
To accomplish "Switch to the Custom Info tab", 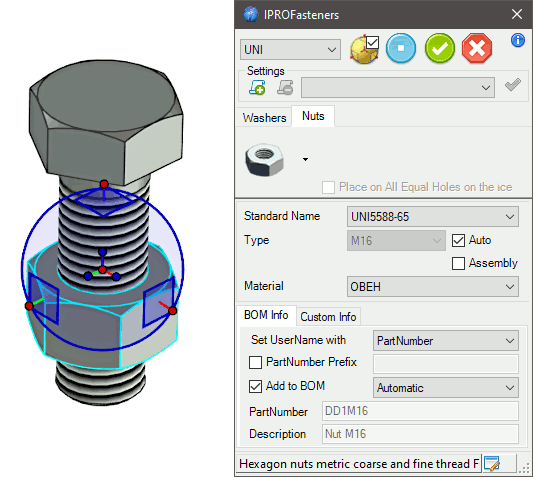I will [328, 317].
